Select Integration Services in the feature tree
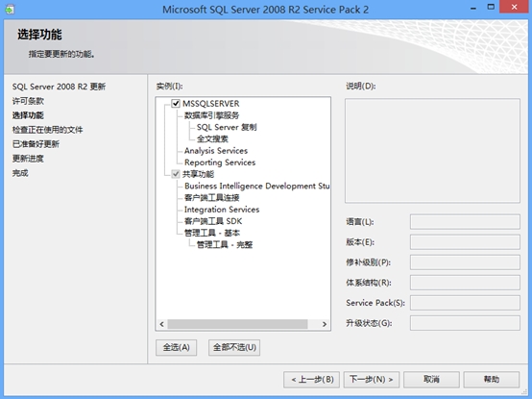Image resolution: width=532 pixels, height=399 pixels. pos(222,210)
